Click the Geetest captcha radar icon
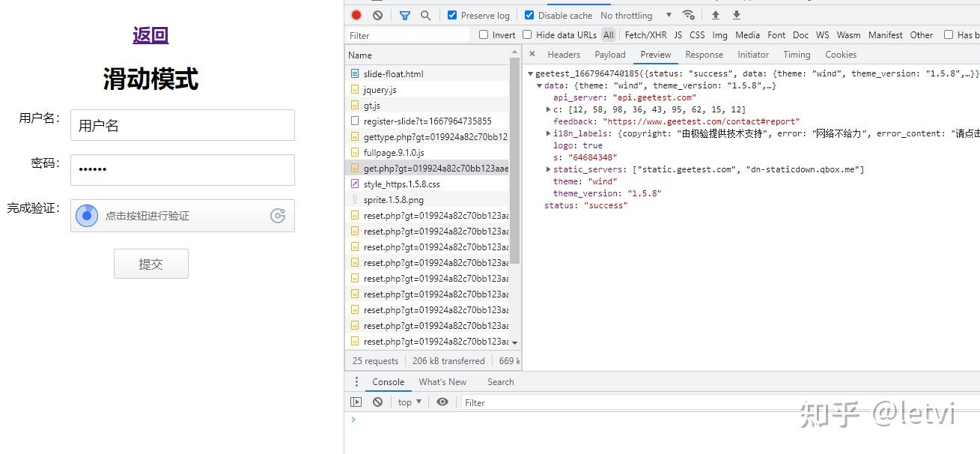 coord(87,216)
